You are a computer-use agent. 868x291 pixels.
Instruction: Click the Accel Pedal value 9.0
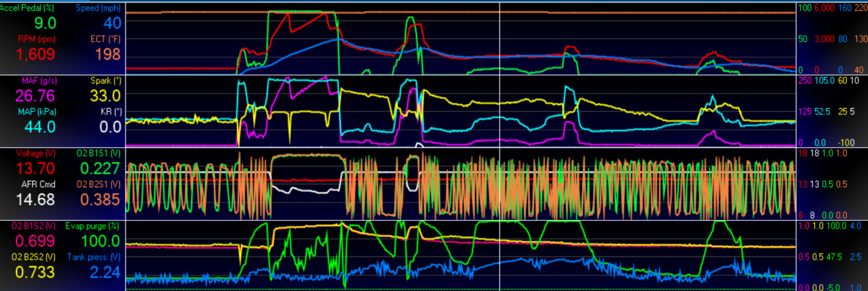pos(45,23)
